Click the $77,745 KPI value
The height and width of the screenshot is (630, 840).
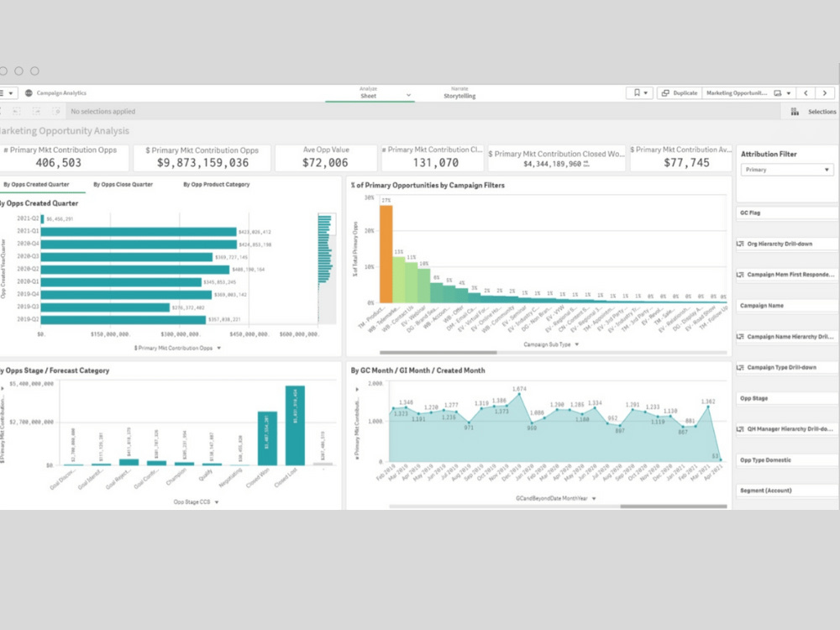point(686,163)
